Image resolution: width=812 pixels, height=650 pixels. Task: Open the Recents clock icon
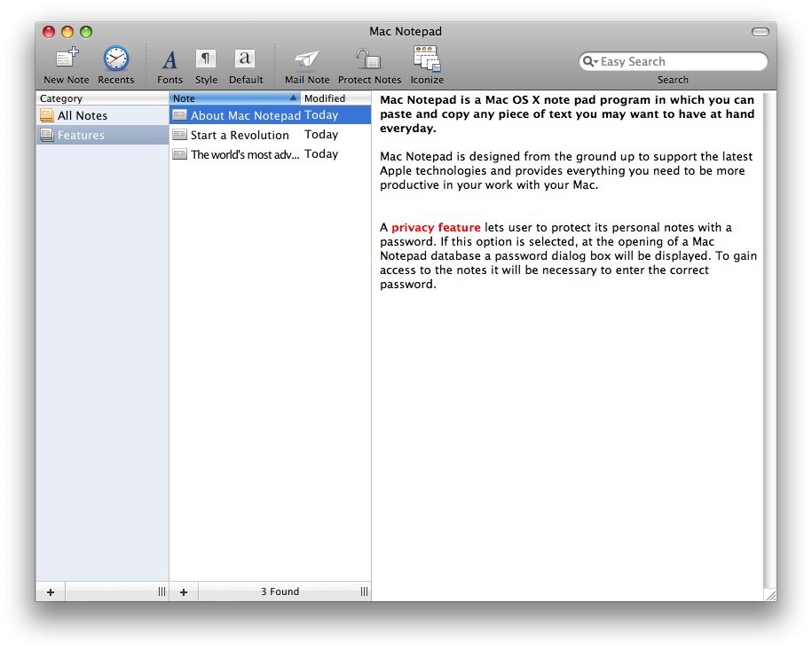click(116, 59)
